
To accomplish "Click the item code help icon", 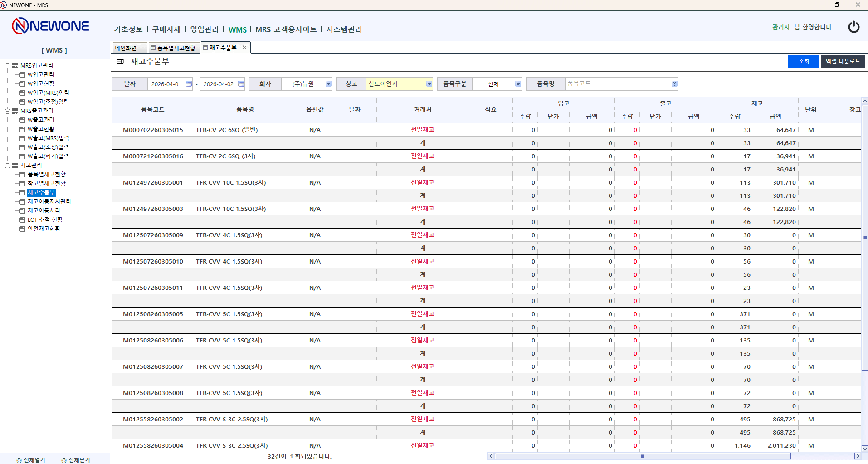I will pyautogui.click(x=674, y=84).
